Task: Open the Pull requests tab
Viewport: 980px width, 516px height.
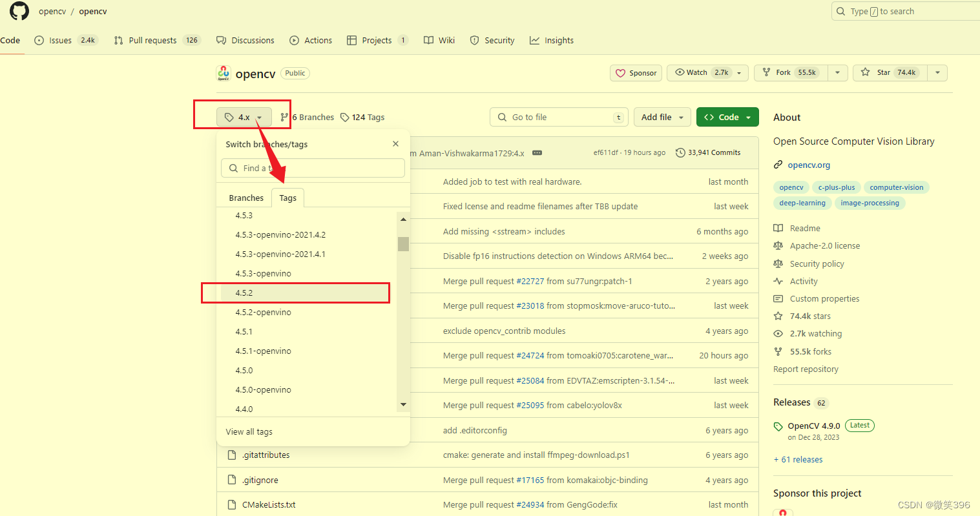Action: (x=157, y=40)
